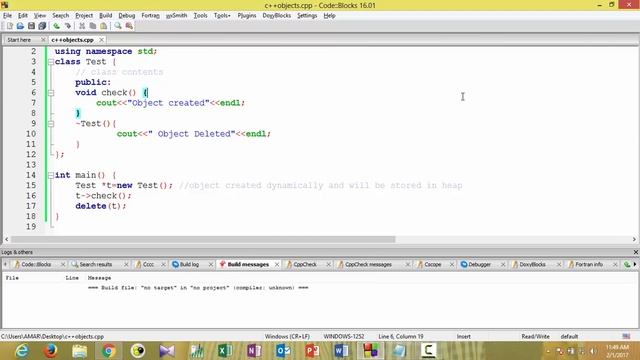640x360 pixels.
Task: Undo the last edit via toolbar
Action: (56, 26)
